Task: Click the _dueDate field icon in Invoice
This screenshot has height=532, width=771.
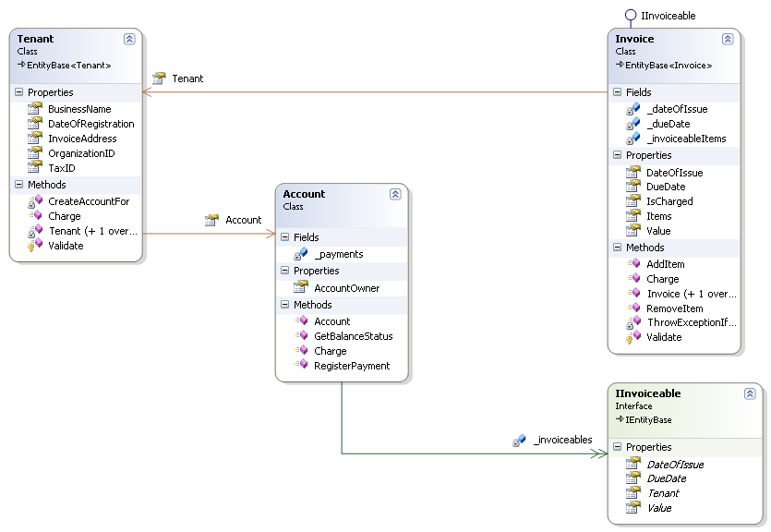Action: (633, 124)
